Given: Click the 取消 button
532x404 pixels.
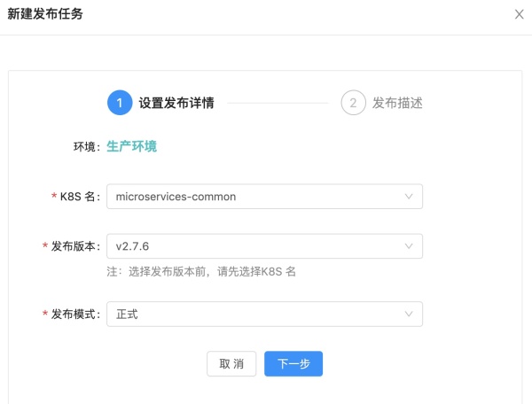Looking at the screenshot, I should [231, 363].
